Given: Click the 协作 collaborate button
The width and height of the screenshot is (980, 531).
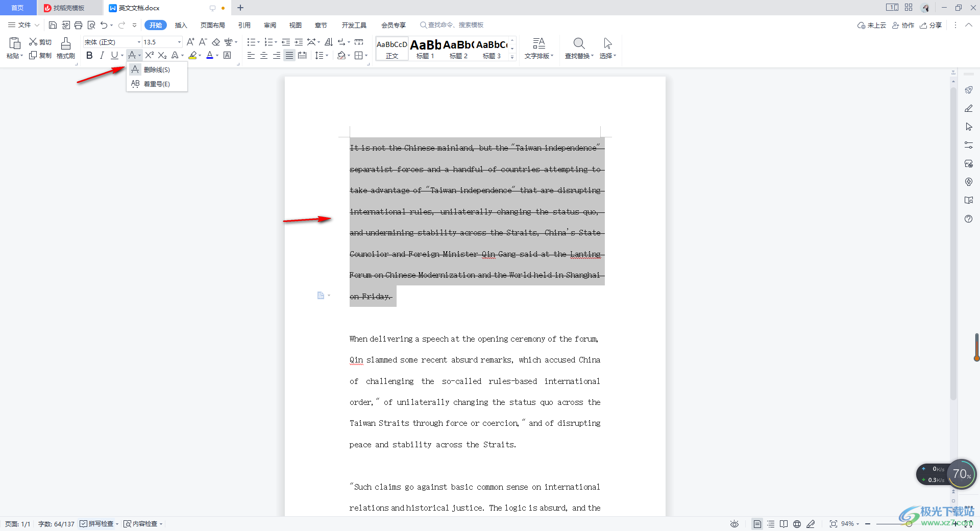Looking at the screenshot, I should [903, 25].
